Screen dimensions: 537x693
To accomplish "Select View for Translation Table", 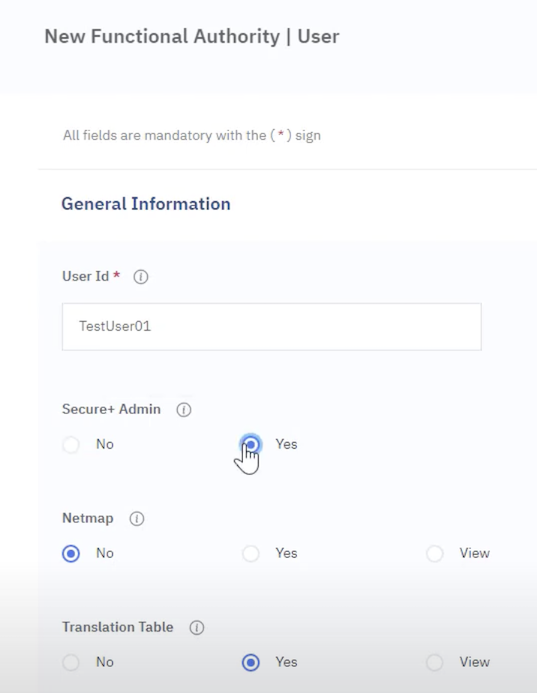I will (x=435, y=663).
